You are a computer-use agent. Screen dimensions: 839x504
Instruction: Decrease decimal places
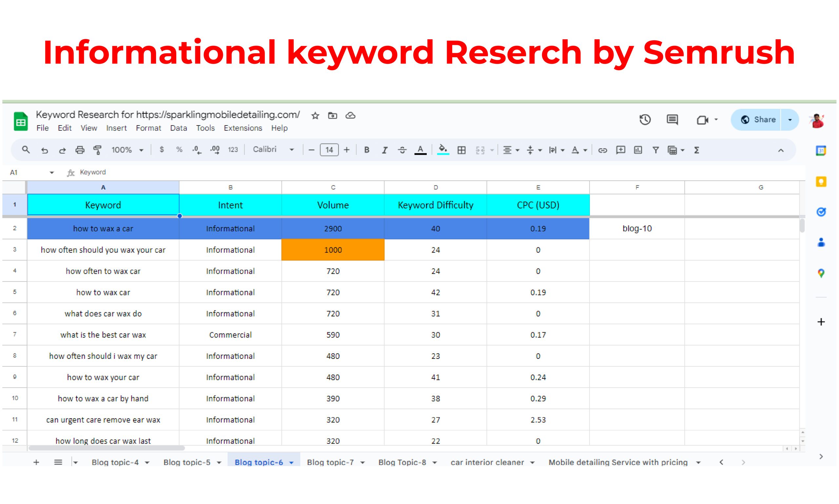pyautogui.click(x=197, y=150)
